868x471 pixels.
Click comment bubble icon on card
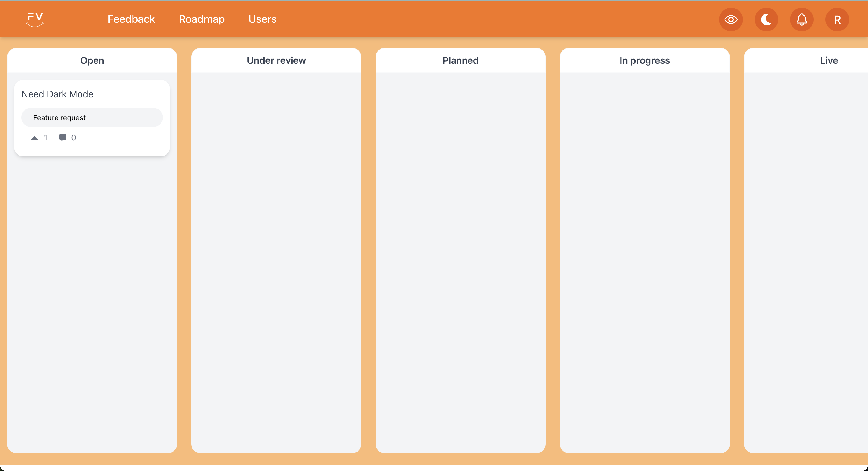pos(63,138)
